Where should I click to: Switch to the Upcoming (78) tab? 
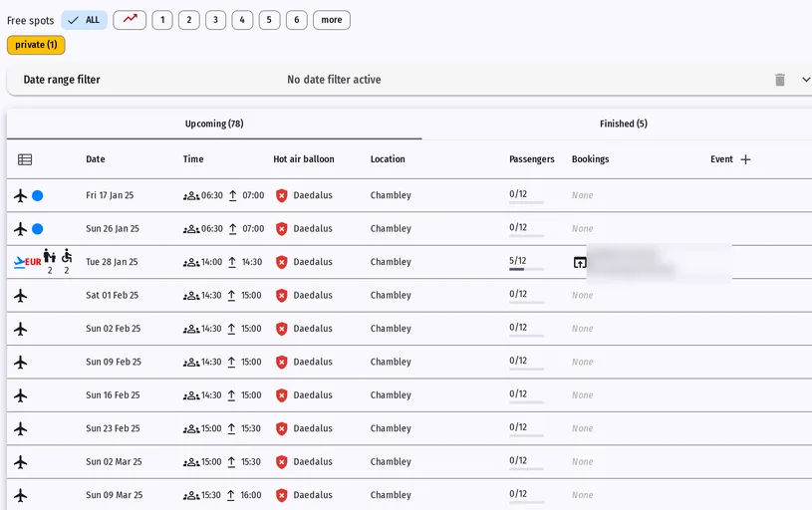(214, 124)
